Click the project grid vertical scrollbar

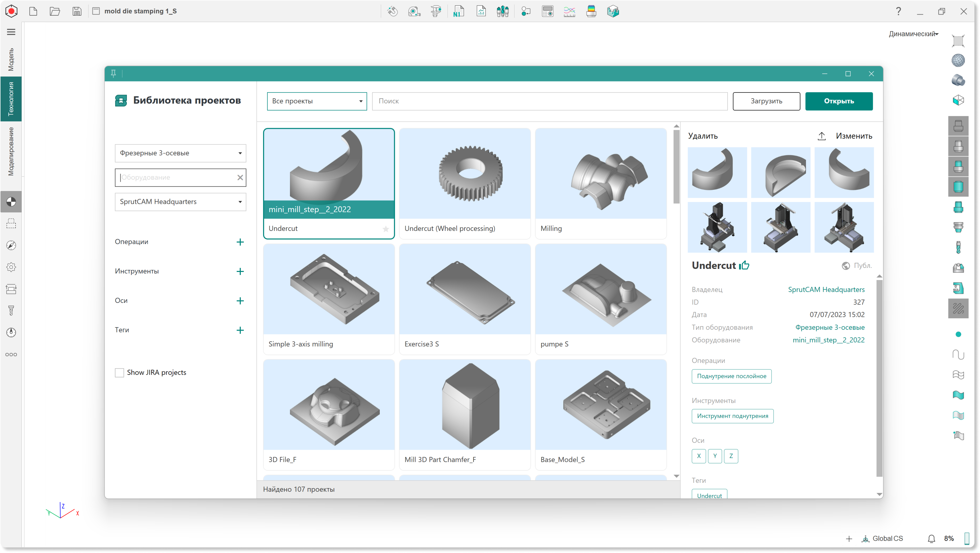[x=676, y=167]
